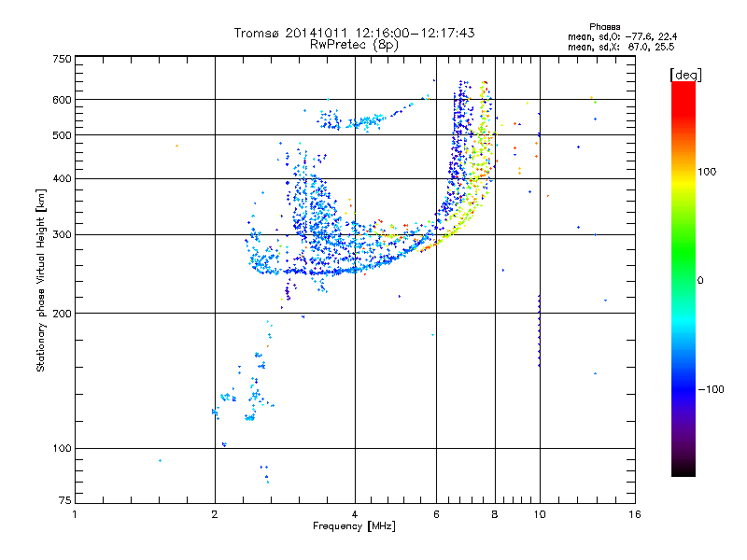
Task: Click y-axis tick label '500'
Action: pyautogui.click(x=62, y=135)
